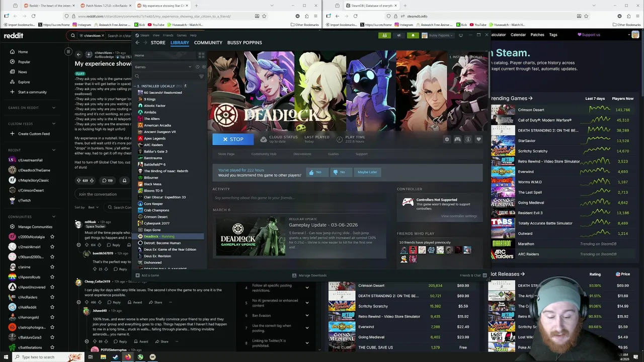This screenshot has height=362, width=644.
Task: Open Steam friends green icon in title bar
Action: point(384,35)
